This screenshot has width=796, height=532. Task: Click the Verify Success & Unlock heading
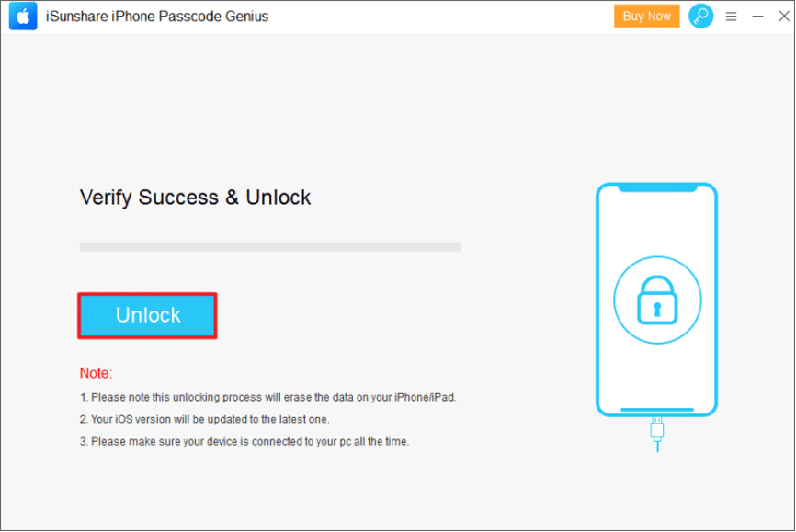click(195, 198)
